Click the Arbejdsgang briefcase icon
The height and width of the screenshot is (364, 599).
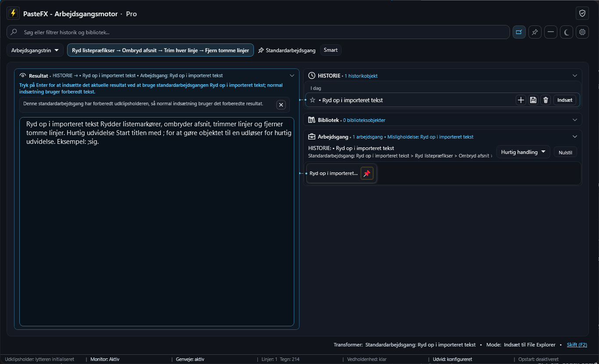point(312,136)
